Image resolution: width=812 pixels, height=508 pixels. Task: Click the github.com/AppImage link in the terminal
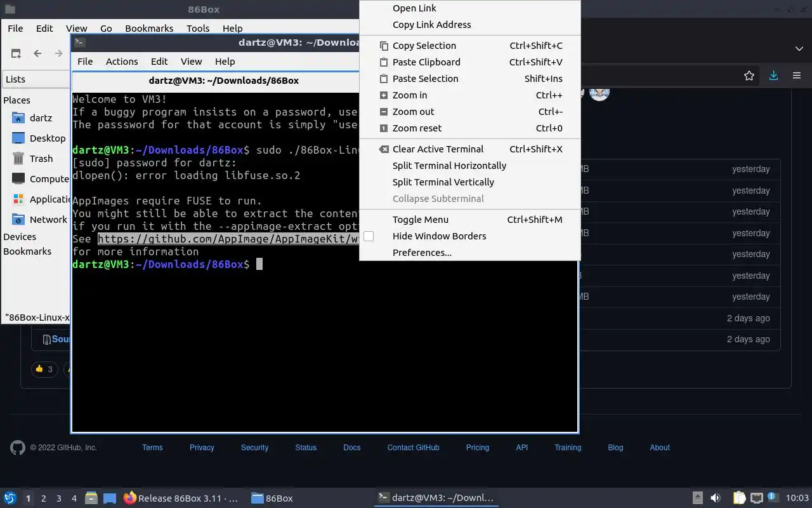click(228, 239)
